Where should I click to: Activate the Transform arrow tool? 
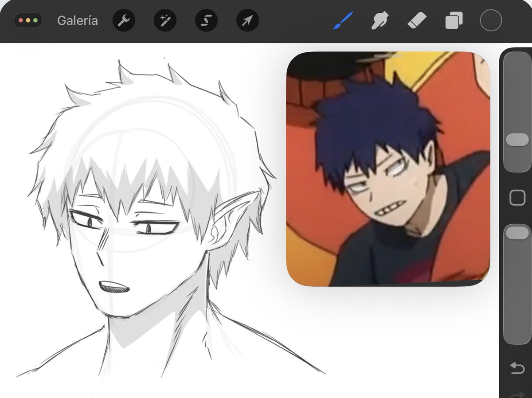[247, 20]
